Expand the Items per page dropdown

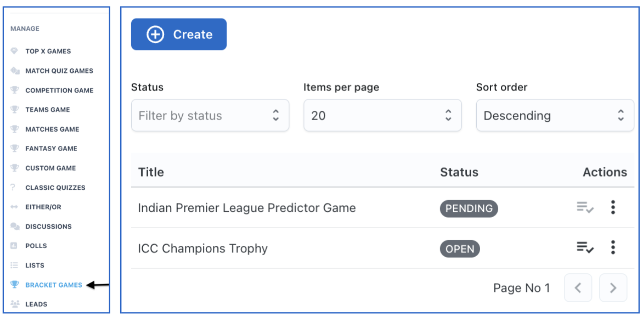[382, 115]
